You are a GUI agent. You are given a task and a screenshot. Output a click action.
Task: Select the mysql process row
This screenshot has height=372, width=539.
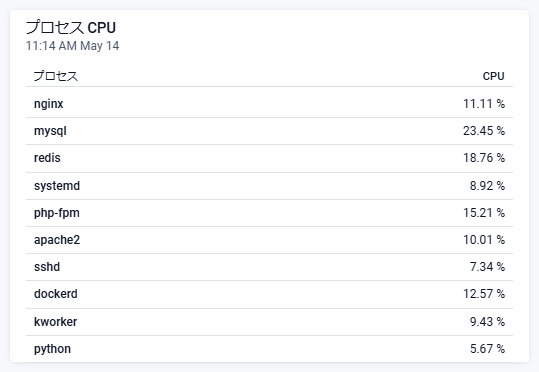click(x=269, y=131)
